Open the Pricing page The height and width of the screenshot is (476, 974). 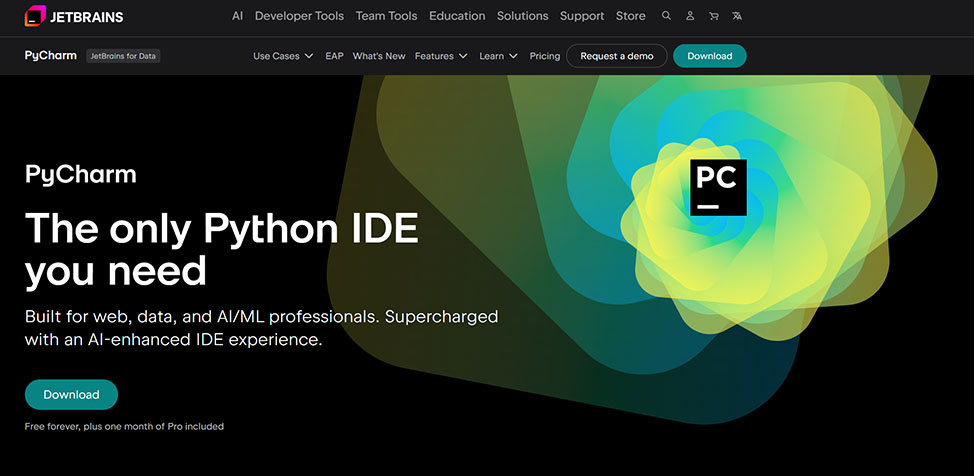(x=545, y=56)
